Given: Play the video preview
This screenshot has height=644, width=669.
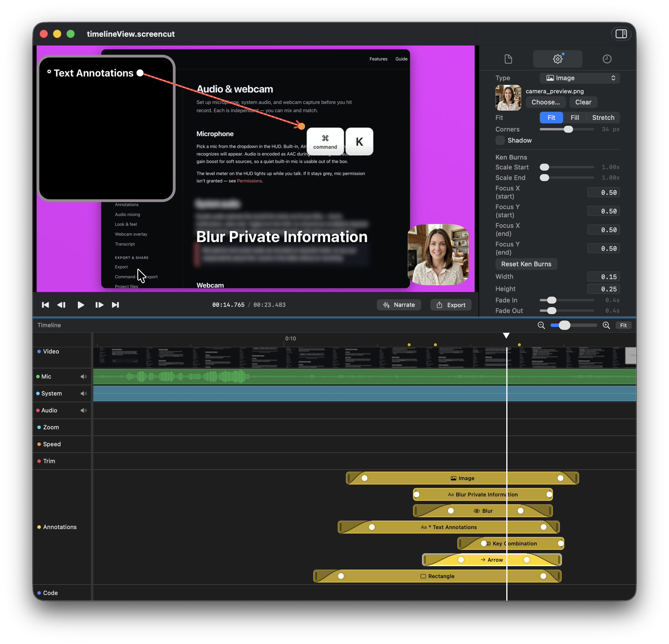Looking at the screenshot, I should pyautogui.click(x=80, y=305).
